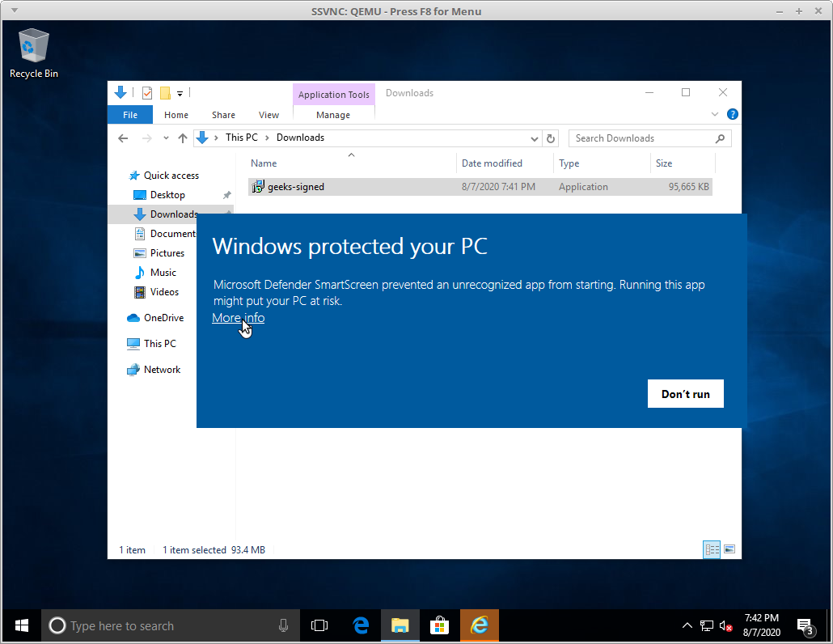Click the More info link in SmartScreen
This screenshot has height=644, width=833.
click(x=238, y=318)
